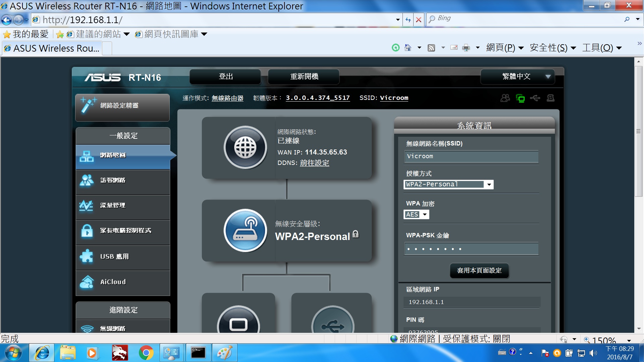Click the Chrome icon in taskbar
This screenshot has width=644, height=362.
(146, 353)
